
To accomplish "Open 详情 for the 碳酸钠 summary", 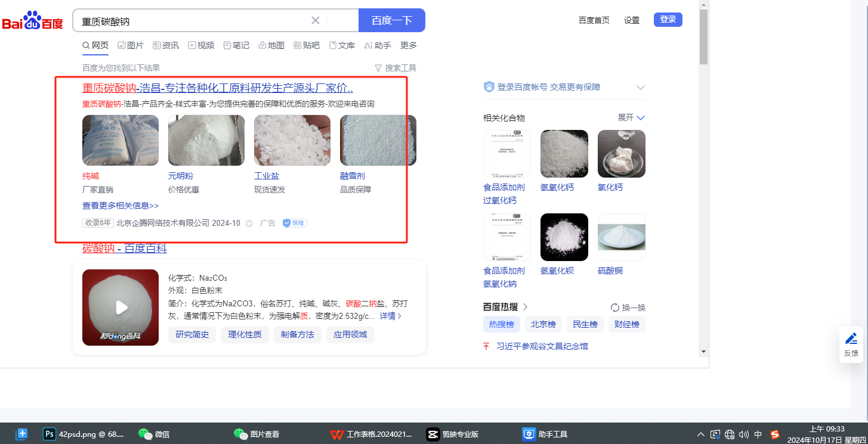I will coord(391,316).
